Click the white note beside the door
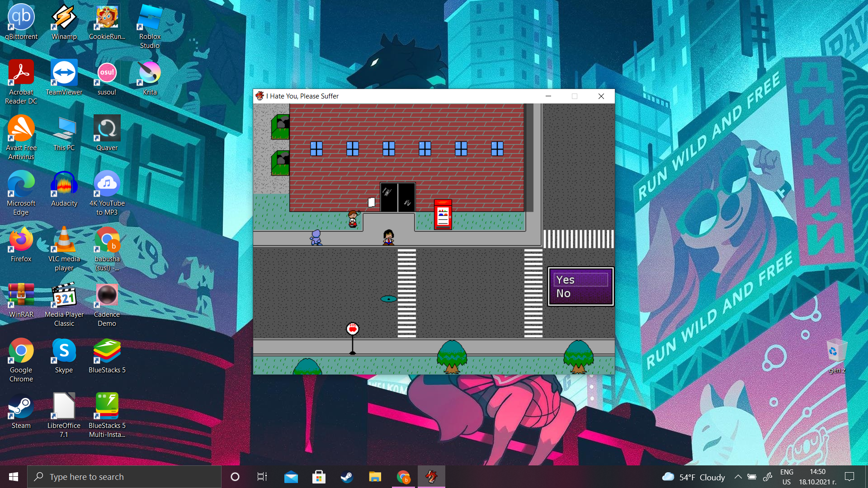Screen dimensions: 868x488 [x=372, y=202]
